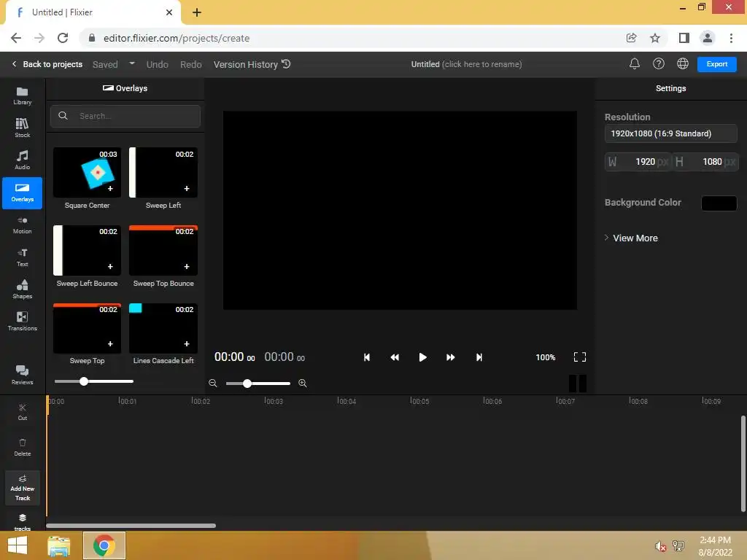Click the fast forward button
747x560 pixels.
tap(450, 357)
